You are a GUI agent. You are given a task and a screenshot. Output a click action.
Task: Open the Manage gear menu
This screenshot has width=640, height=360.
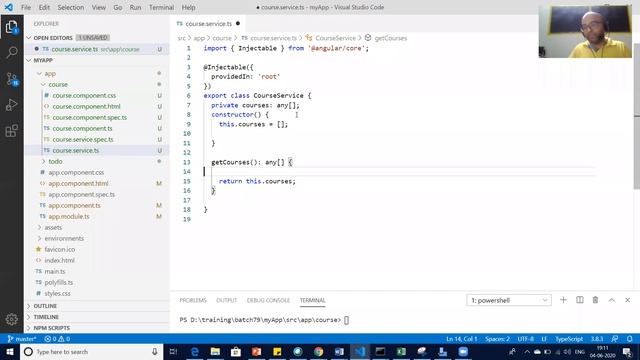click(11, 319)
